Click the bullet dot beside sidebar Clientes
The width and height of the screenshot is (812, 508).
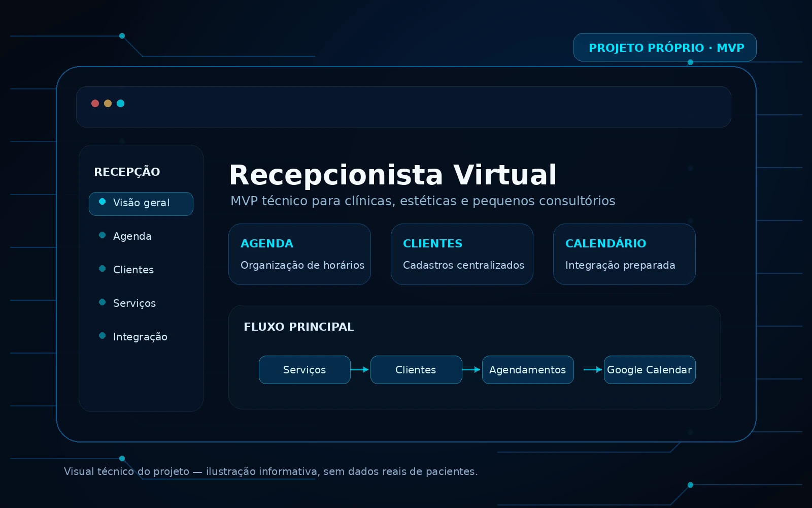tap(102, 269)
